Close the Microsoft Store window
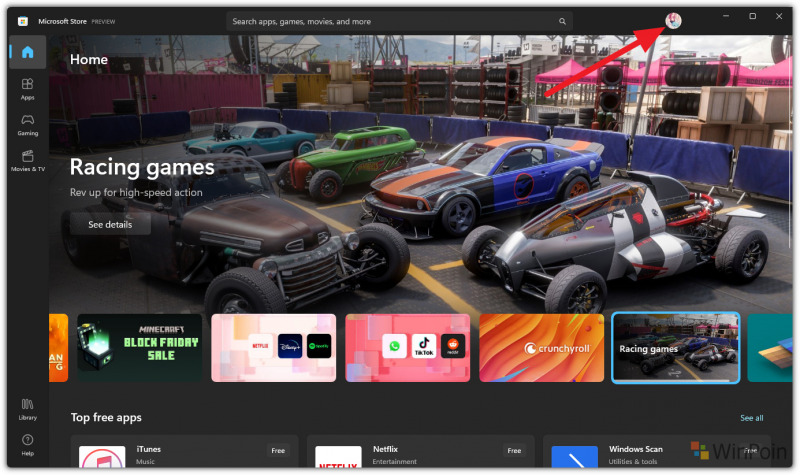Image resolution: width=800 pixels, height=475 pixels. point(779,16)
